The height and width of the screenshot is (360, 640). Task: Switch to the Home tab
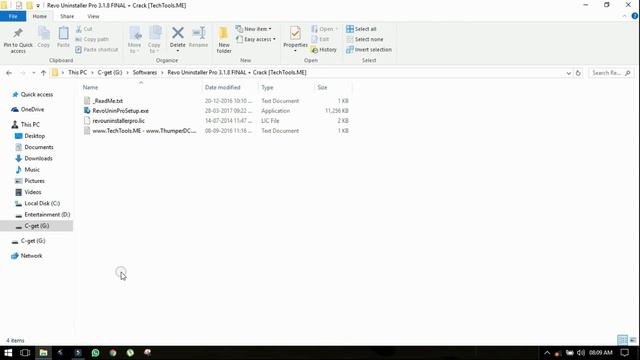pyautogui.click(x=40, y=16)
